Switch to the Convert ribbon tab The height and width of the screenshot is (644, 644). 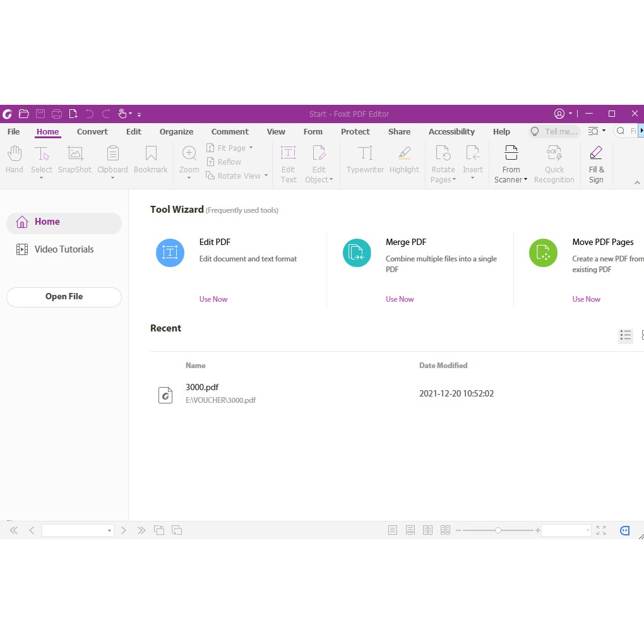point(92,131)
